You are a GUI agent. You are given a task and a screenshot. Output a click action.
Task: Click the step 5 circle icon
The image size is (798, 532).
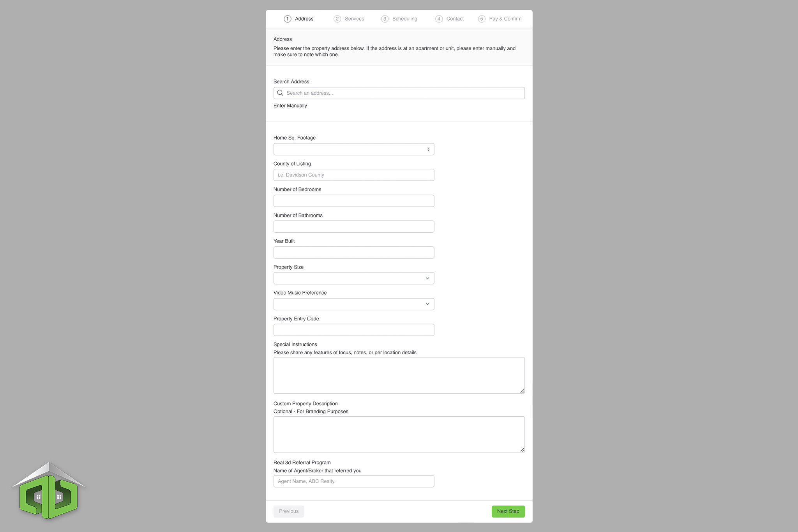(x=482, y=19)
